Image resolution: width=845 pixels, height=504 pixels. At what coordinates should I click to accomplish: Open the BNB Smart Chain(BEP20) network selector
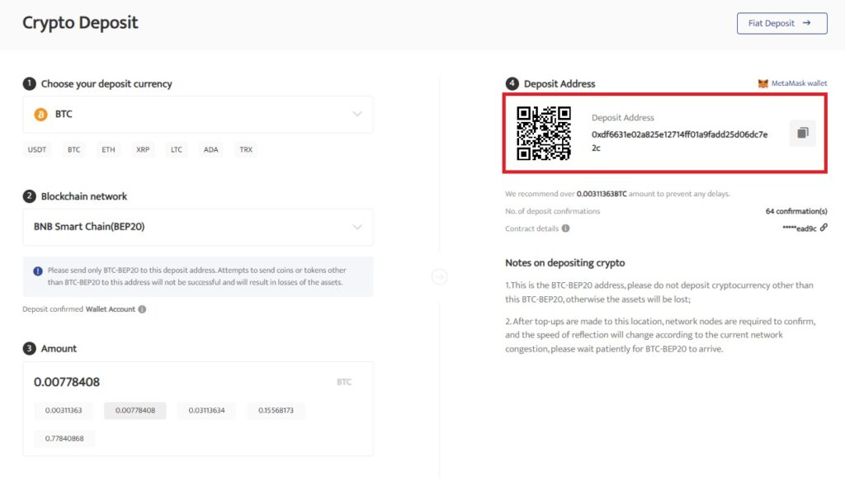point(198,227)
